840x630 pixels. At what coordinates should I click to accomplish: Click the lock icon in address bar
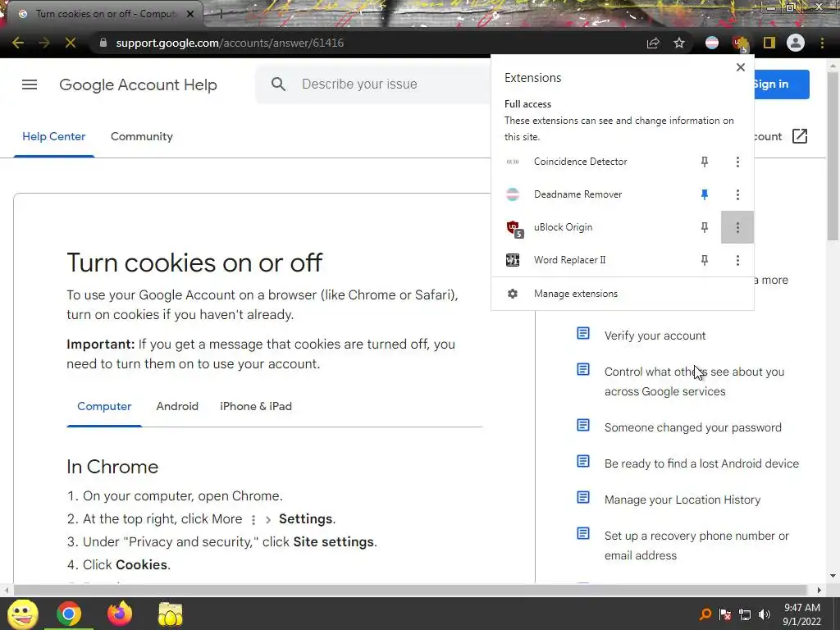(103, 43)
